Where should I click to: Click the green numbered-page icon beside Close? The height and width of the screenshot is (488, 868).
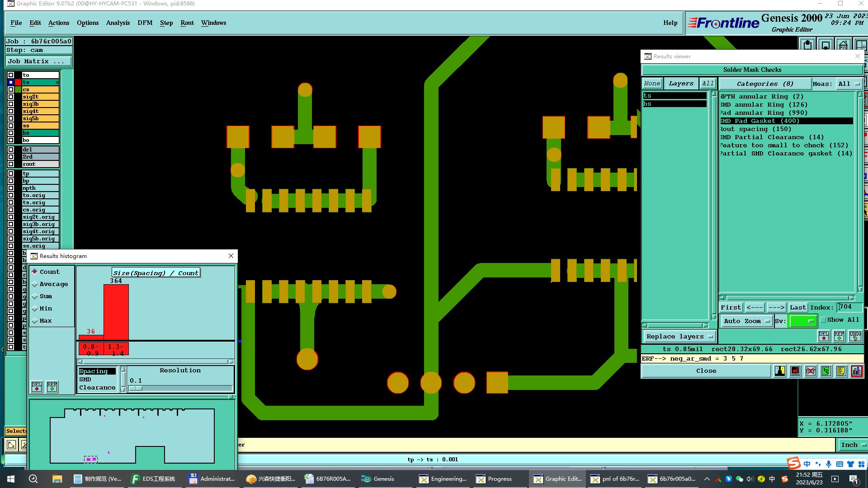[826, 371]
